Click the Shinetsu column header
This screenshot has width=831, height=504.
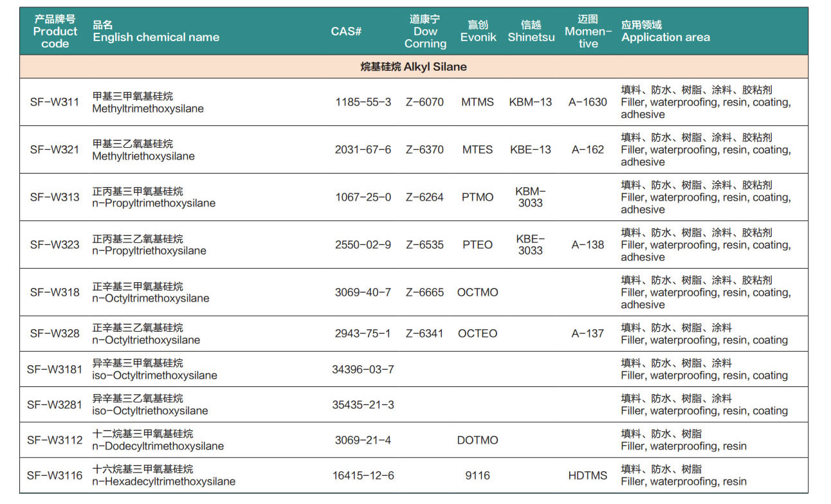pos(531,32)
